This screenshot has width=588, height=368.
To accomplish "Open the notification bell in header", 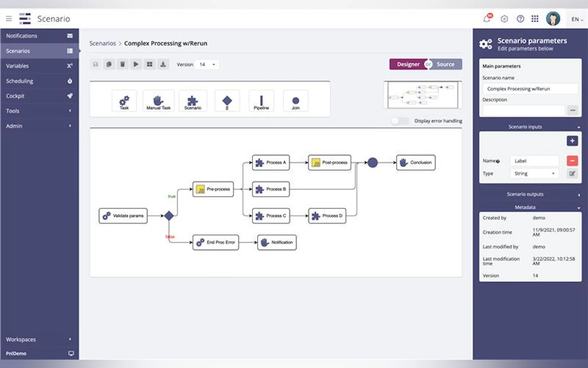I will 487,19.
